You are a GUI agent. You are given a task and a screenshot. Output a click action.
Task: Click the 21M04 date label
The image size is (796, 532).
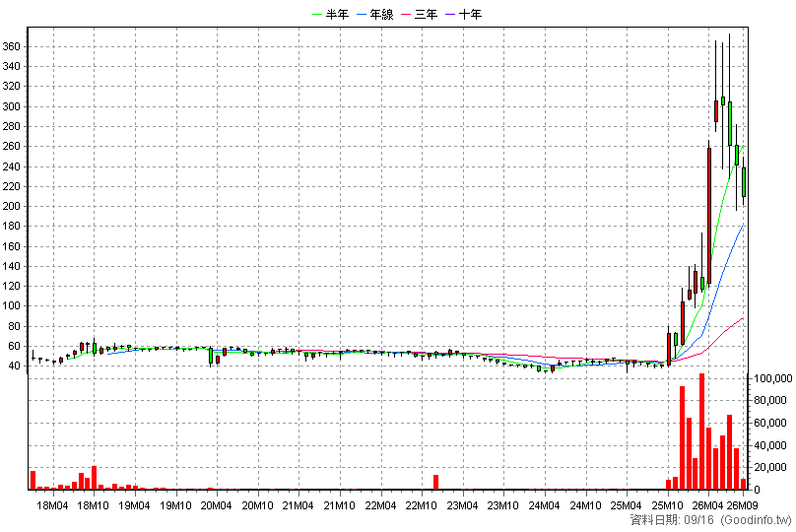(x=298, y=505)
